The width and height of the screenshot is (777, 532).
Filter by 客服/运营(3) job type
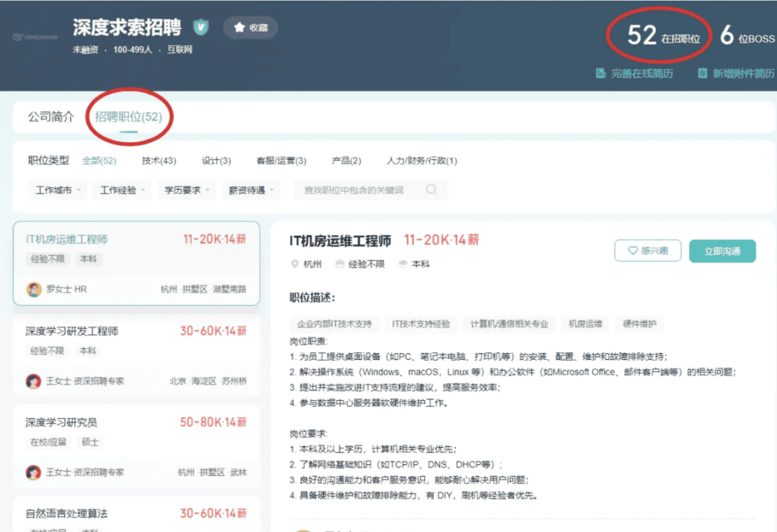[x=281, y=160]
